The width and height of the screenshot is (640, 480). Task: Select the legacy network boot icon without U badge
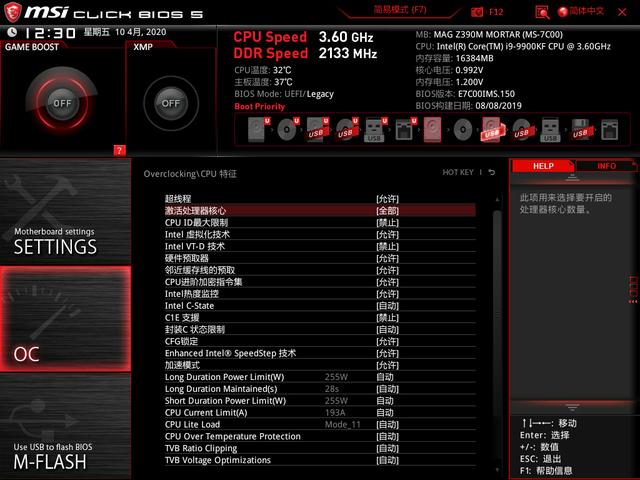click(609, 130)
